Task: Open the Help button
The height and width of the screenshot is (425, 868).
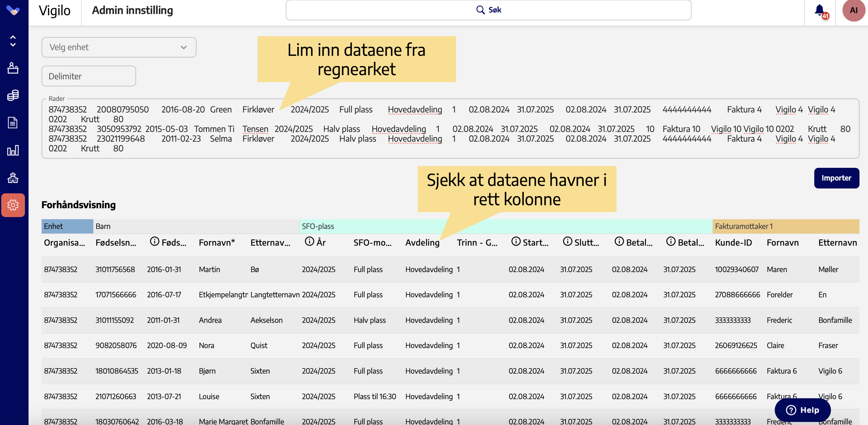Action: coord(802,410)
